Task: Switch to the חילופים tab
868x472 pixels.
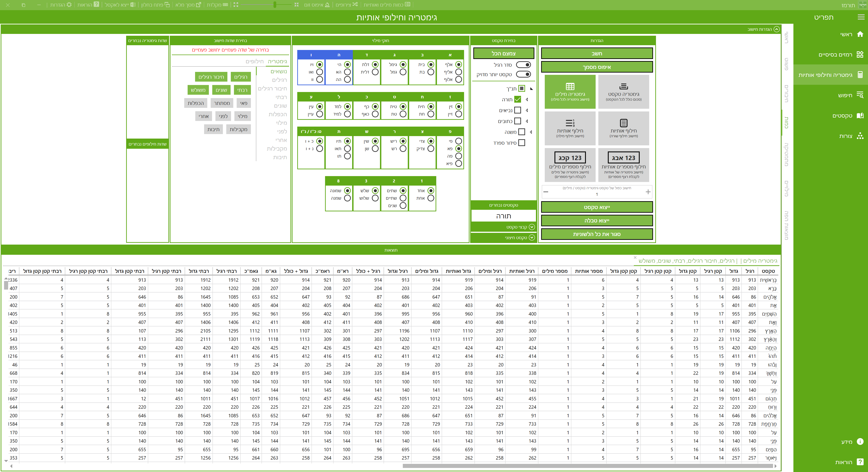Action: tap(254, 61)
